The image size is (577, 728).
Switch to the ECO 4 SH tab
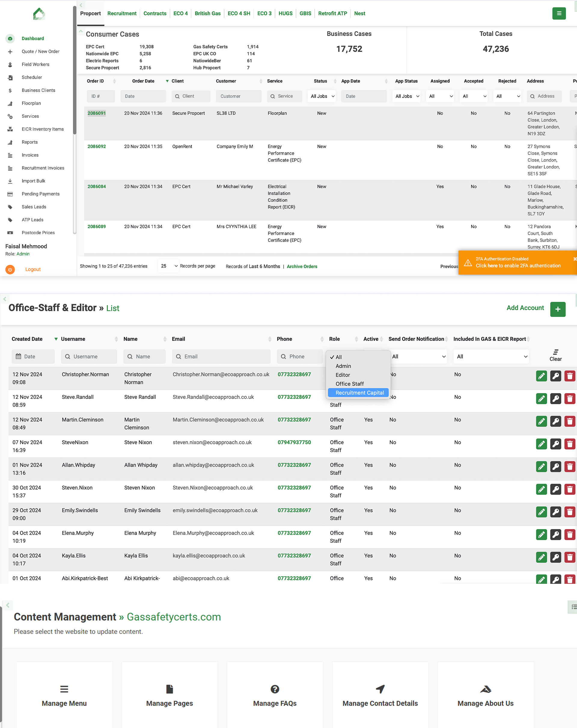point(239,14)
